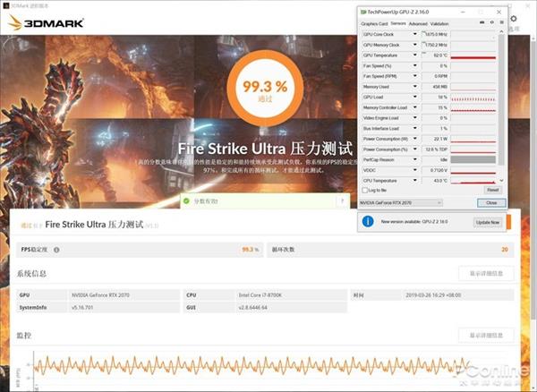This screenshot has height=392, width=537.
Task: Click the FPS稳定度 value 99.3 %
Action: [x=251, y=250]
